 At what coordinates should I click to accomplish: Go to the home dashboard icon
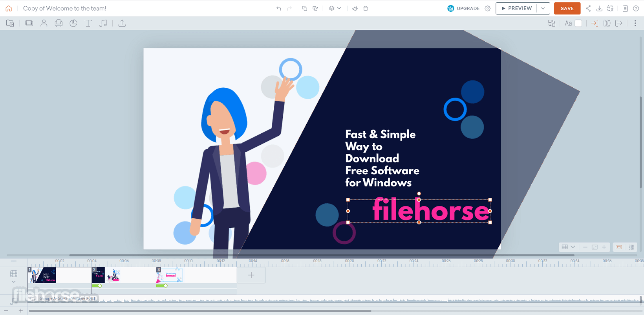pos(9,8)
